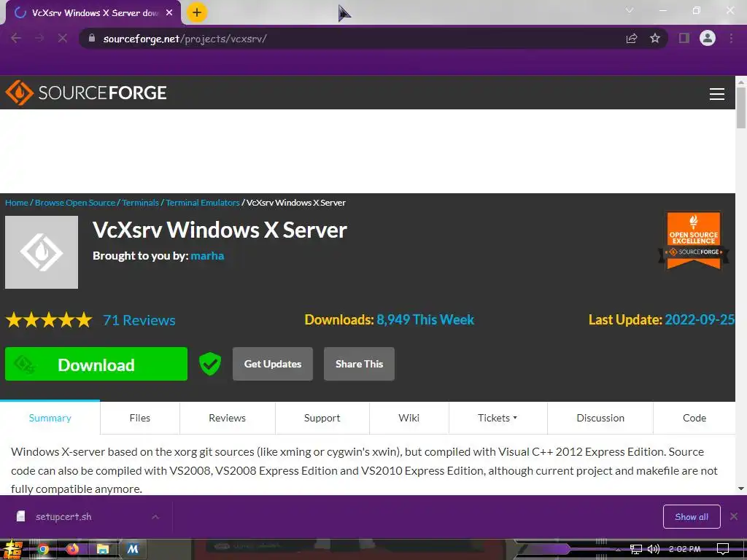Viewport: 747px width, 560px height.
Task: Open the hamburger menu in SourceForge header
Action: [717, 94]
